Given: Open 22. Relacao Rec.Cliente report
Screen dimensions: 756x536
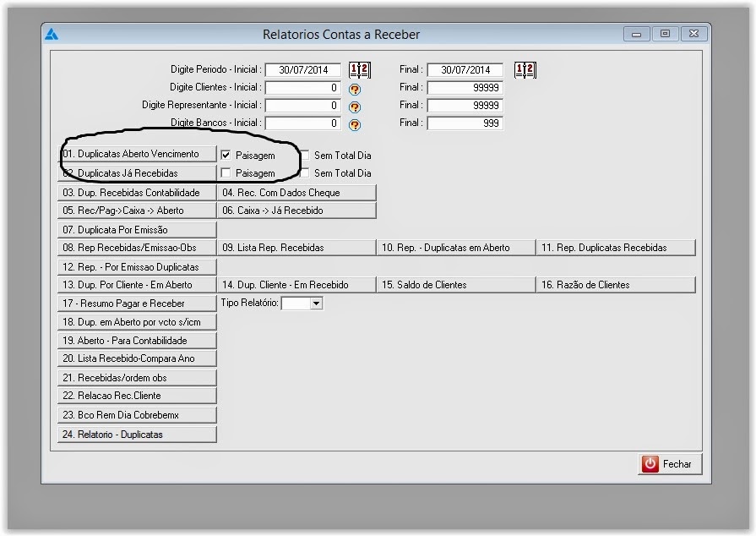Looking at the screenshot, I should point(137,396).
